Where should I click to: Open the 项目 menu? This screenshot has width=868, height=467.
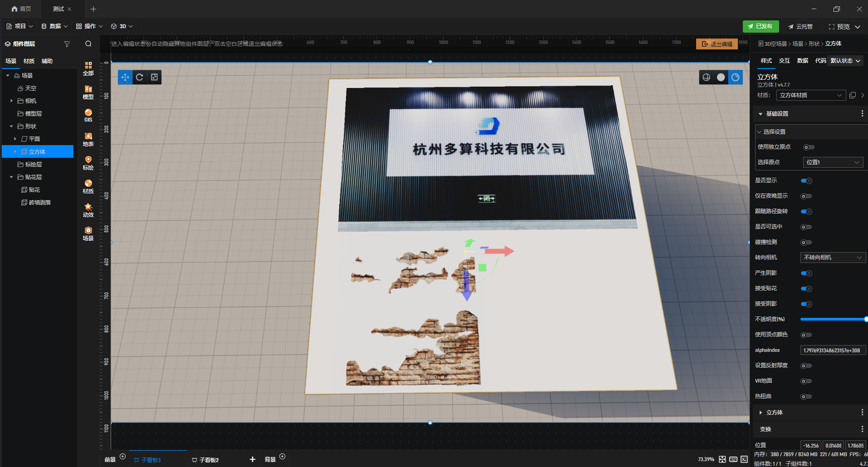(20, 26)
